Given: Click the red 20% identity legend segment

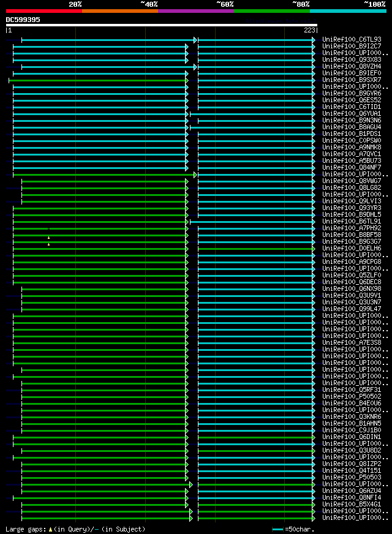Looking at the screenshot, I should [x=44, y=11].
